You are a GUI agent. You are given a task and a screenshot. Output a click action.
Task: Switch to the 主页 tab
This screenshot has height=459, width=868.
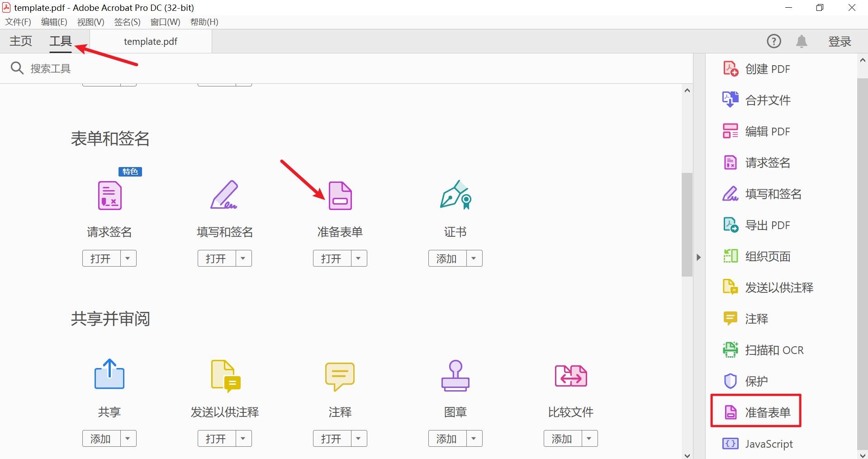(20, 41)
